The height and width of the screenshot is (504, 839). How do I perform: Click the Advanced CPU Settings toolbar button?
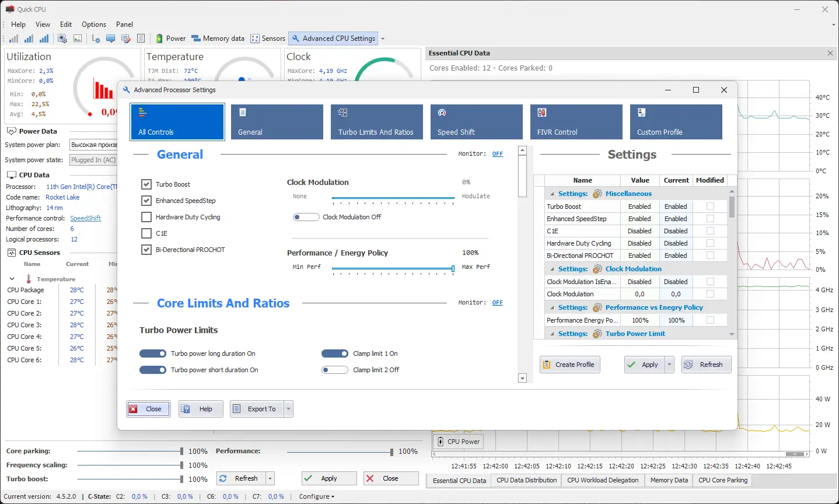334,38
